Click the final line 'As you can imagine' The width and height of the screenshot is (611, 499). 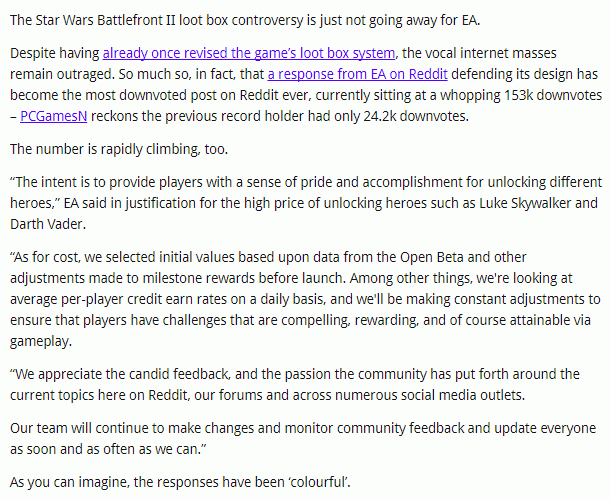point(180,483)
